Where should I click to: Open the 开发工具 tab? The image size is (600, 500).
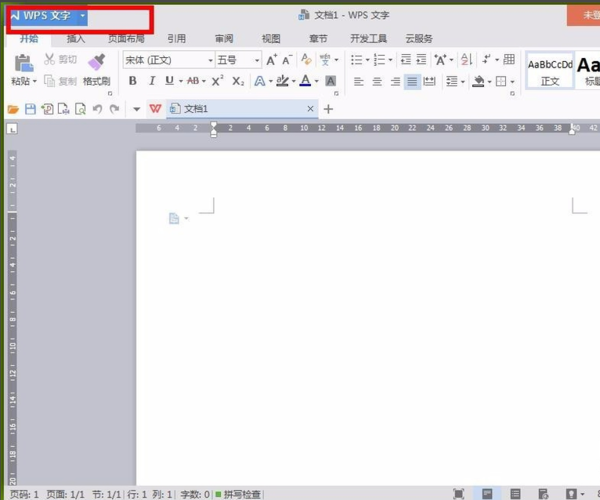click(x=368, y=38)
